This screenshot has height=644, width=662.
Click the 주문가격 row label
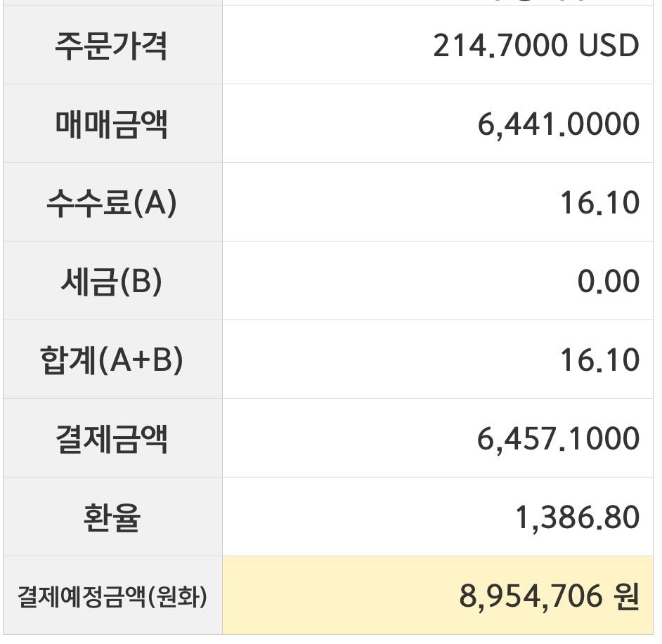pos(111,46)
